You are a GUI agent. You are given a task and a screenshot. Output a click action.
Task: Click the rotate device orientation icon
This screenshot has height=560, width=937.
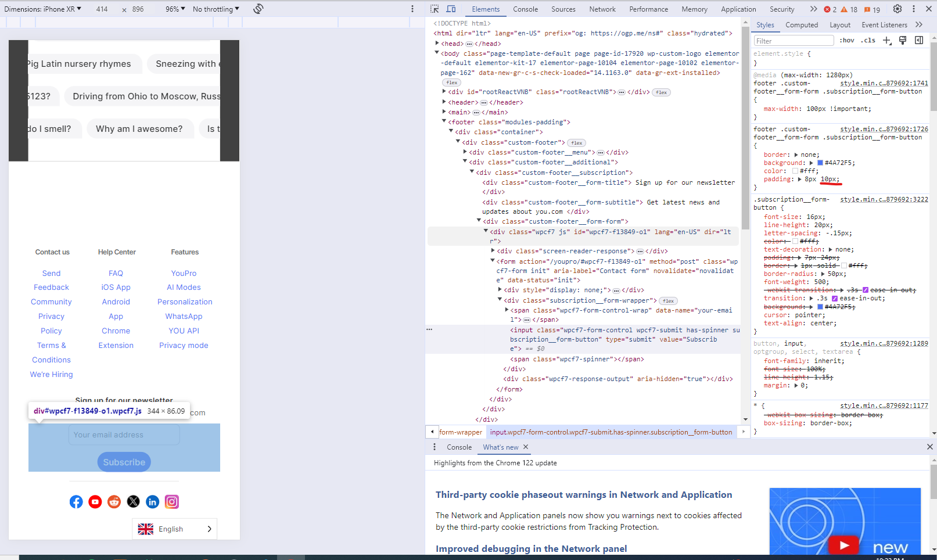259,9
